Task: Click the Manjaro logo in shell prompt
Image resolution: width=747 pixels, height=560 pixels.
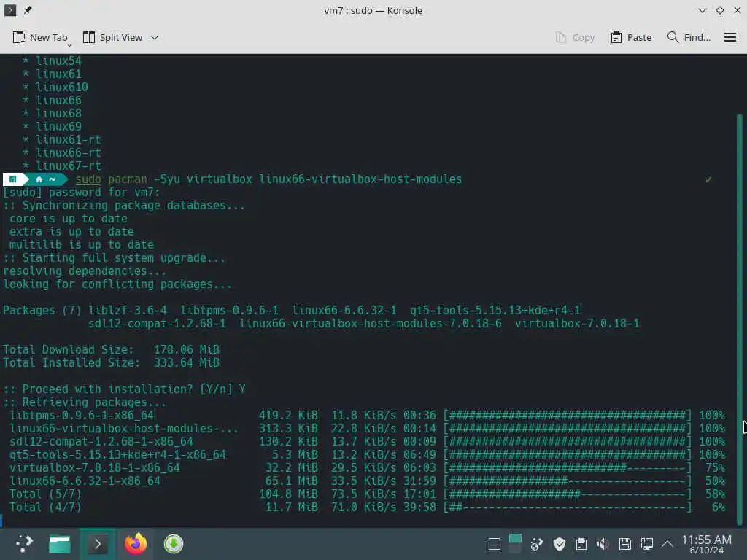Action: click(x=13, y=179)
